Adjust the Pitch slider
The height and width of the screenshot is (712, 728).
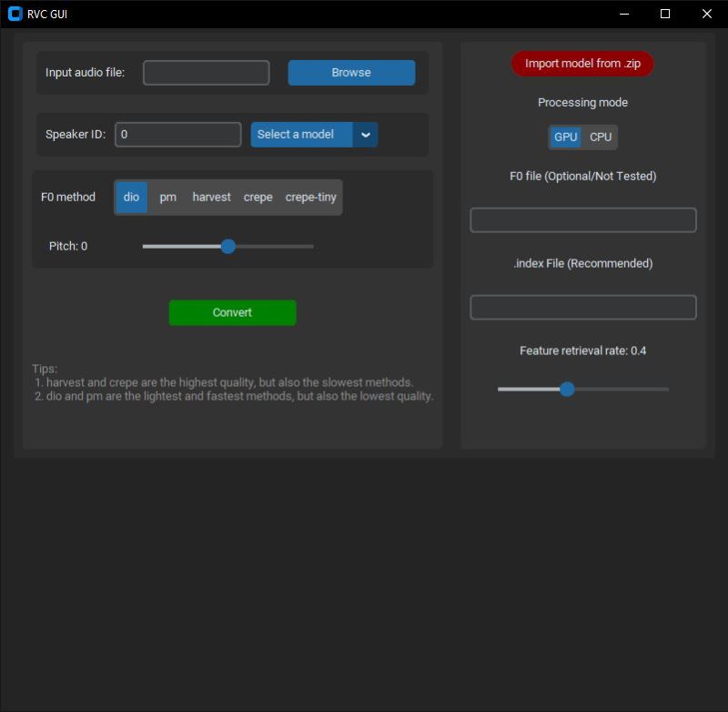(227, 246)
